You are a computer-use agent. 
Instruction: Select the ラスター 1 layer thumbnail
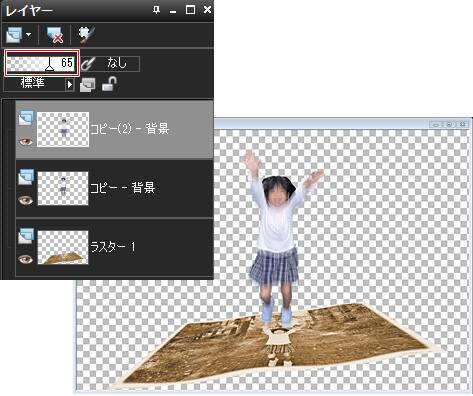pos(63,247)
